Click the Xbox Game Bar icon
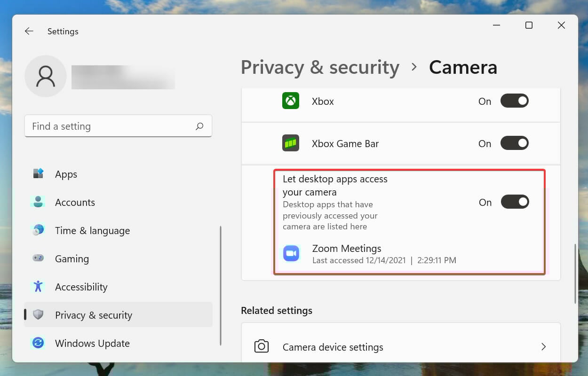This screenshot has width=588, height=376. tap(291, 143)
